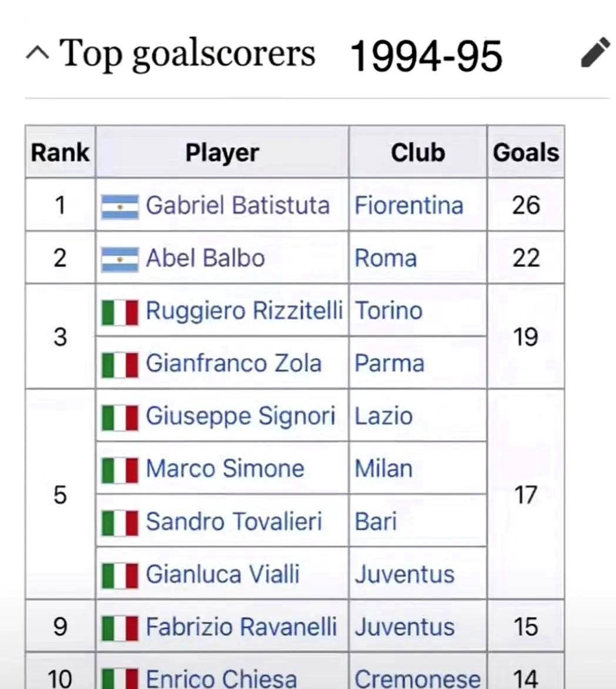Screen dimensions: 616x689
Task: Click Lazio club link
Action: [383, 416]
